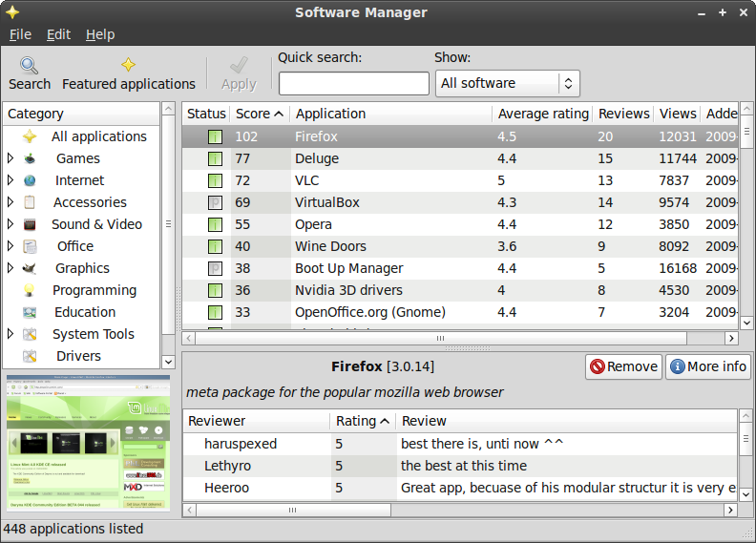
Task: Click the Opera installed status icon
Action: pyautogui.click(x=215, y=224)
